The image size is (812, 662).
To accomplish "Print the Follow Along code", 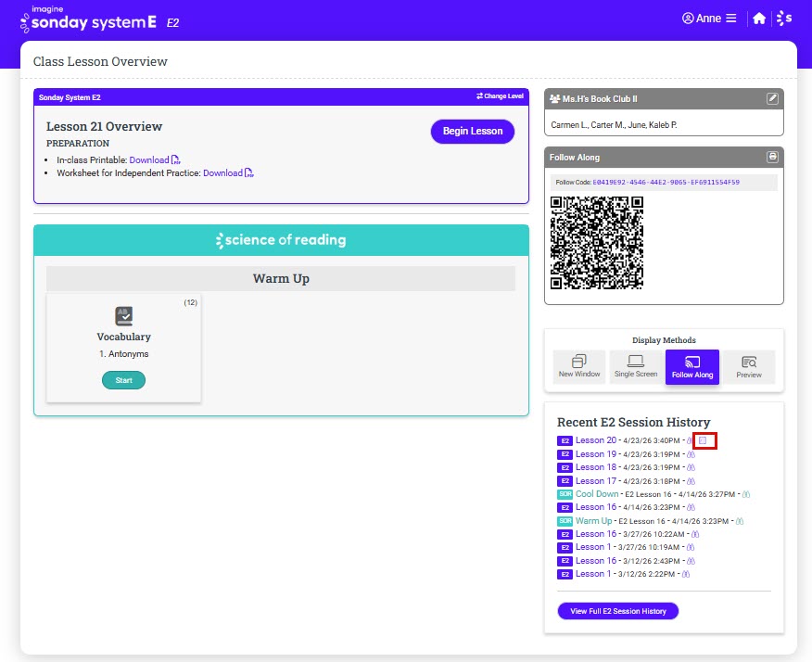I will [772, 157].
